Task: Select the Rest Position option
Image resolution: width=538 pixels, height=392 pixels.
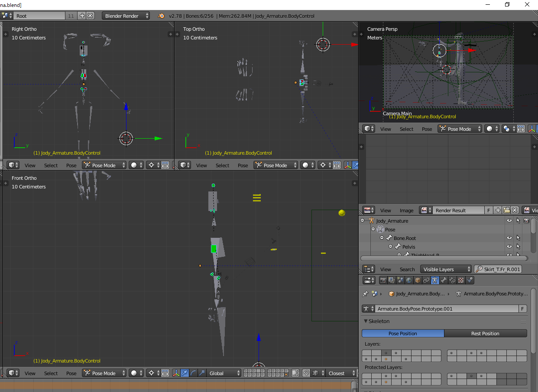Action: click(486, 334)
